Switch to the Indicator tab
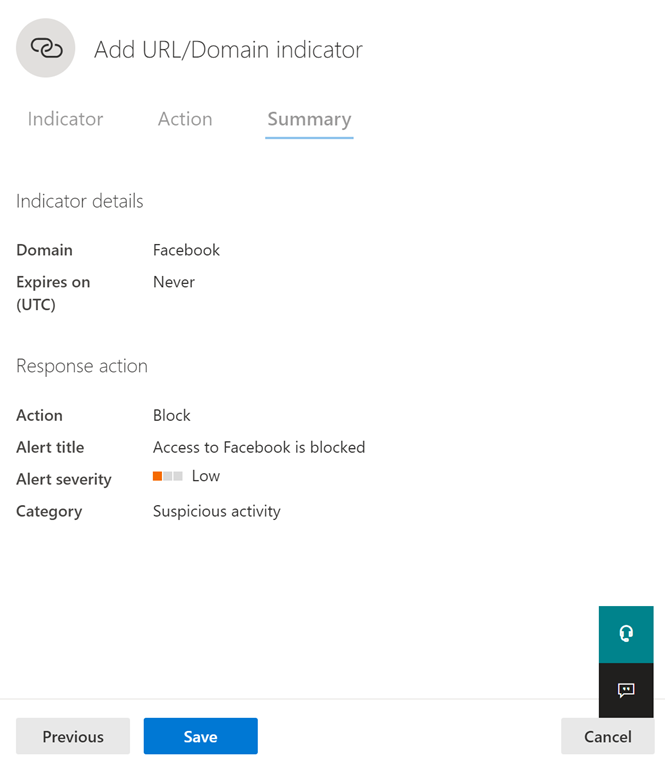 coord(65,119)
